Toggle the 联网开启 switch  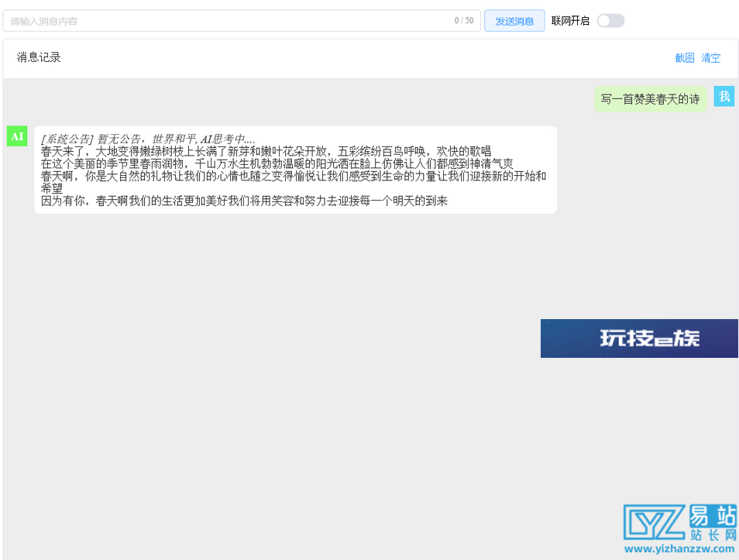tap(610, 21)
